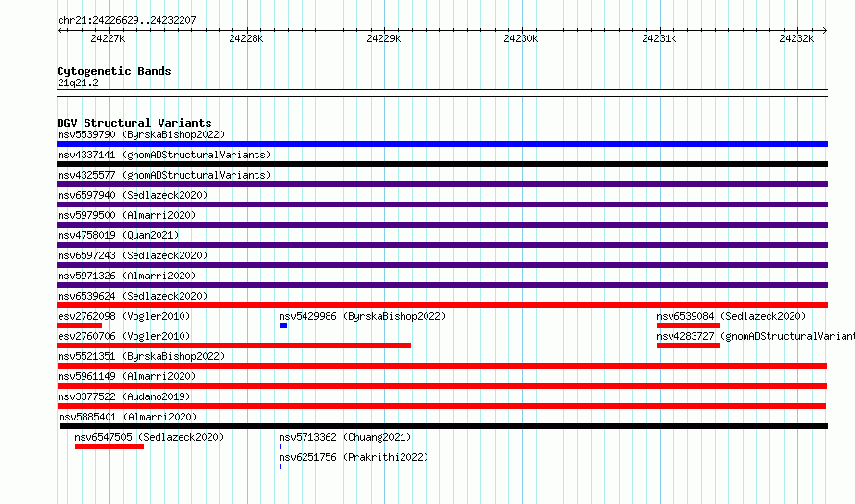Select the nsv4758019 (Quan2021) label
Screen dimensions: 855x504
118,235
